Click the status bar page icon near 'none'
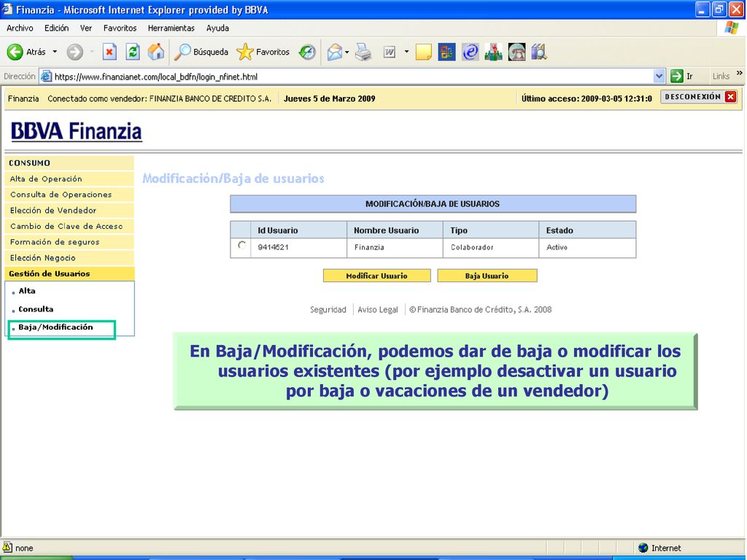 7,547
